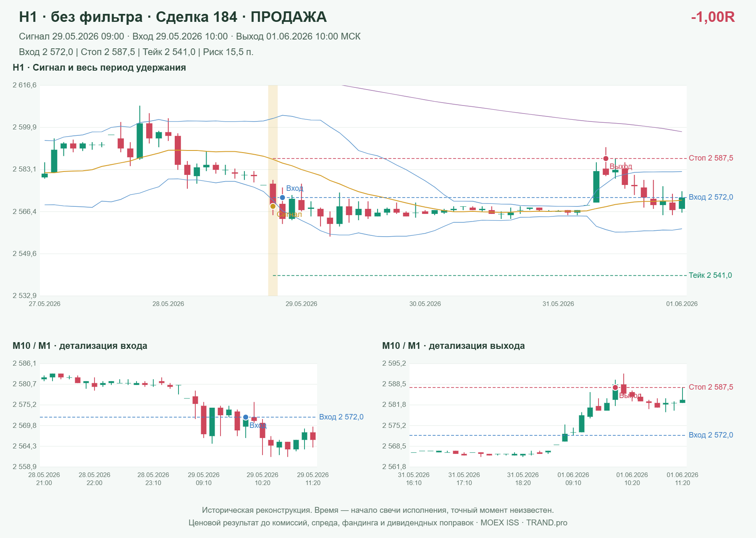Click the 2 532,9 price axis label

coord(24,295)
